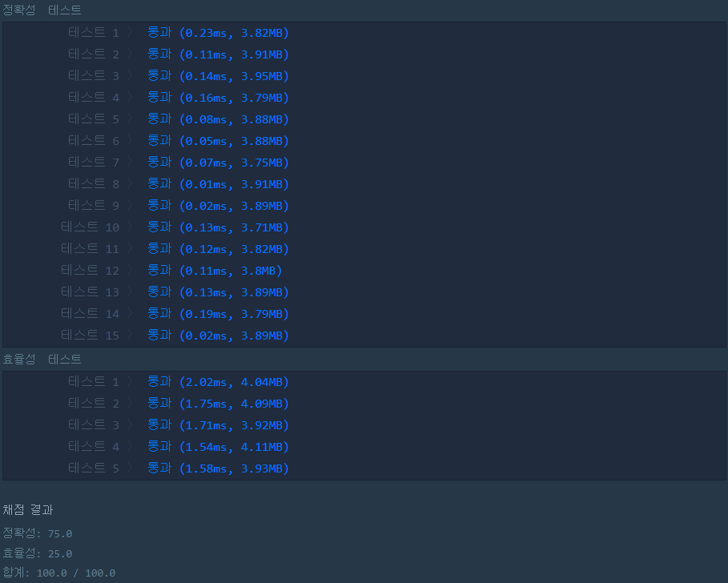Screen dimensions: 728x583
Task: Click result 통과 (0.05ms, 3.88MB)
Action: click(218, 141)
